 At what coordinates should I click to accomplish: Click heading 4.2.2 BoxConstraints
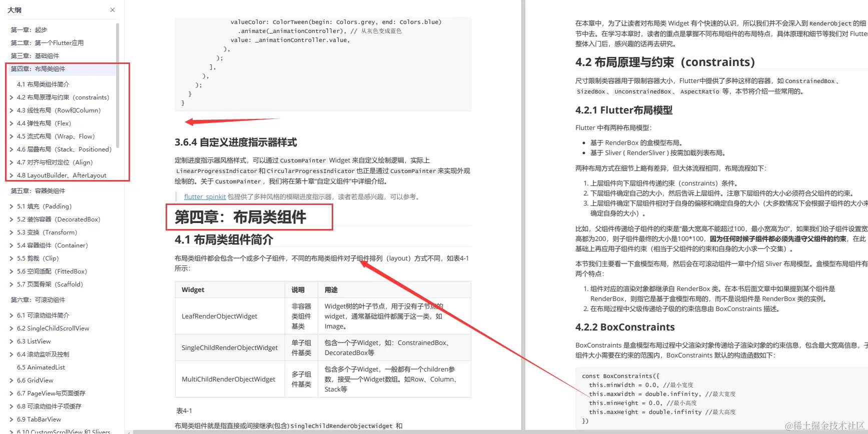pyautogui.click(x=625, y=327)
